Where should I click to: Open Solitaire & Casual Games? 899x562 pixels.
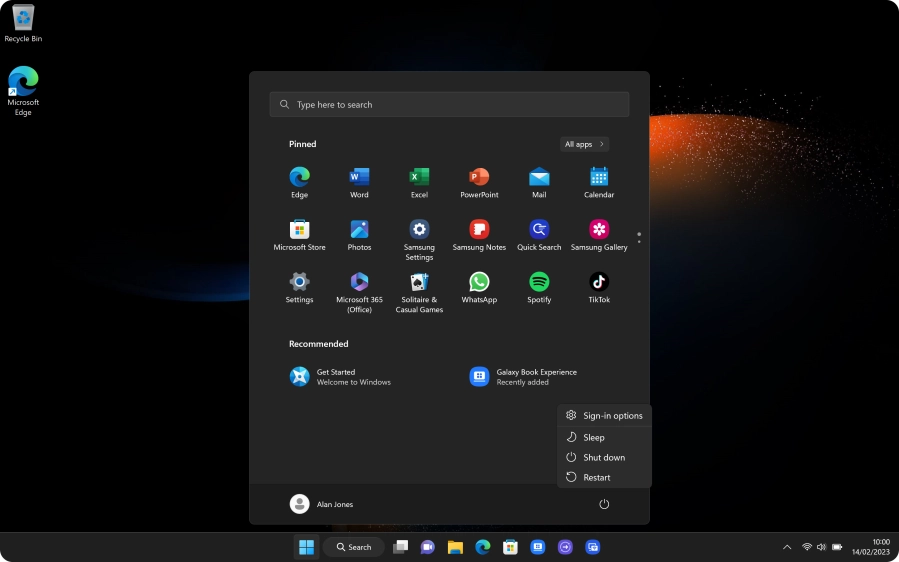click(419, 283)
